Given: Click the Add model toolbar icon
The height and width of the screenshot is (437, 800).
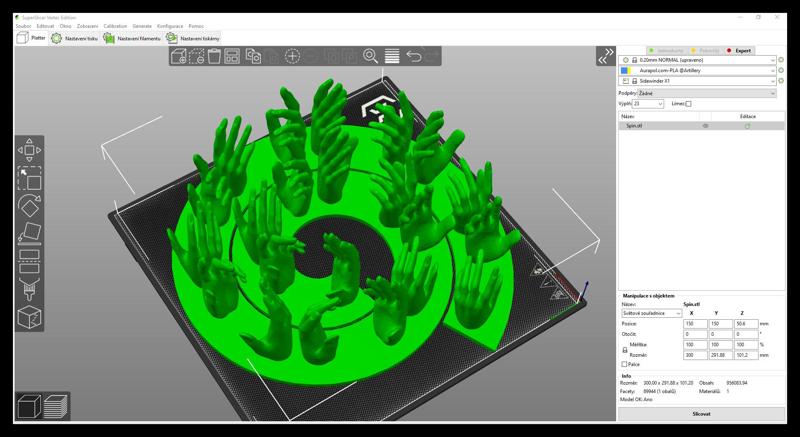Looking at the screenshot, I should [179, 56].
